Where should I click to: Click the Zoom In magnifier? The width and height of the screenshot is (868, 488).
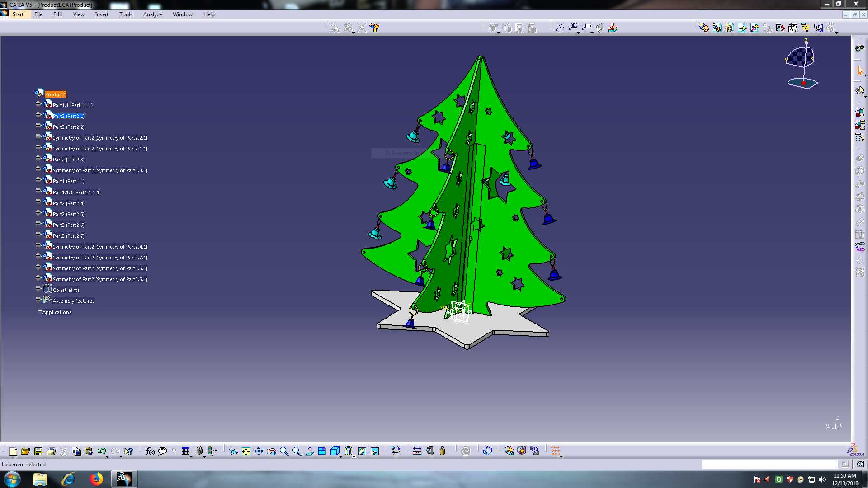[x=284, y=451]
